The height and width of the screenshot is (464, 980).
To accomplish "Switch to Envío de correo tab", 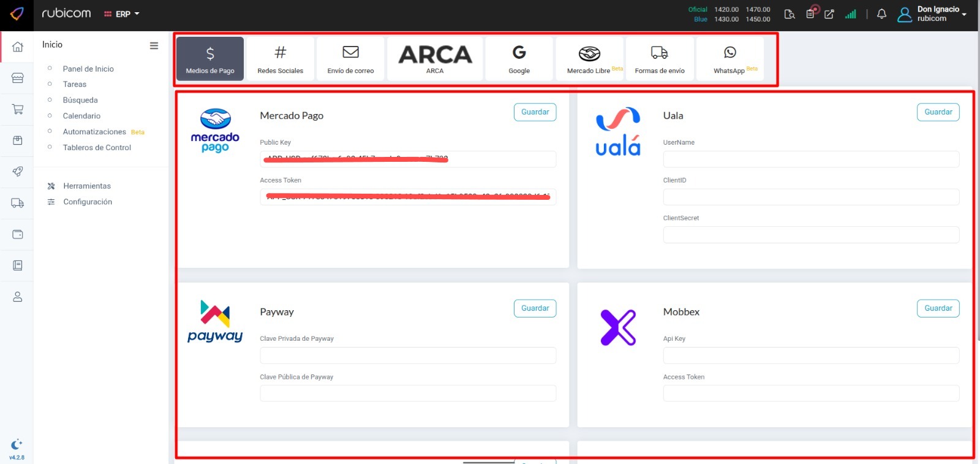I will coord(350,59).
